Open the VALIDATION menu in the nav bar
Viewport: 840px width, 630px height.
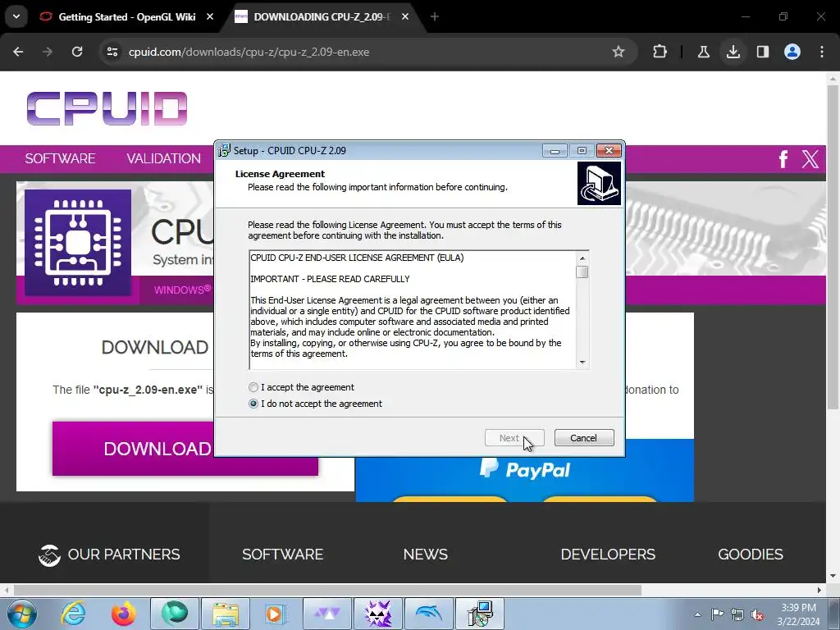coord(163,158)
